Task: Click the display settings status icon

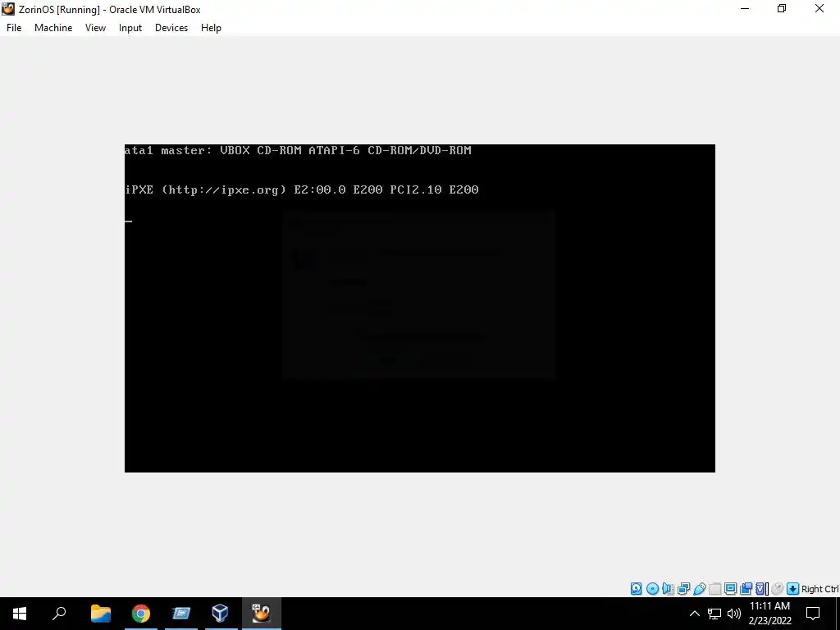Action: tap(731, 589)
